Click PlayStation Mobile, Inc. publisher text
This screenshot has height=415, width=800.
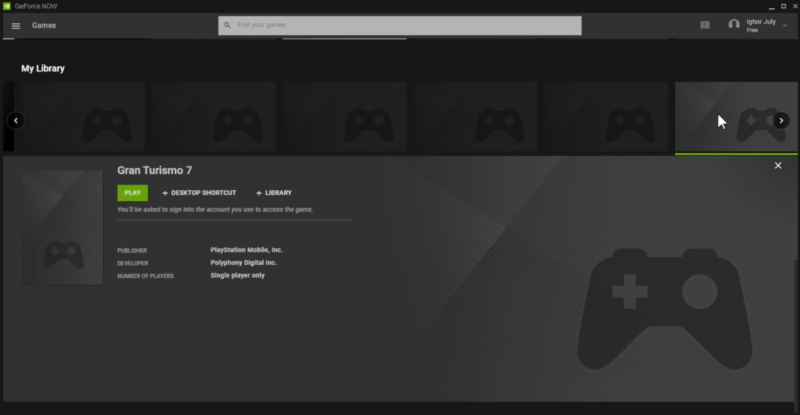pyautogui.click(x=246, y=250)
